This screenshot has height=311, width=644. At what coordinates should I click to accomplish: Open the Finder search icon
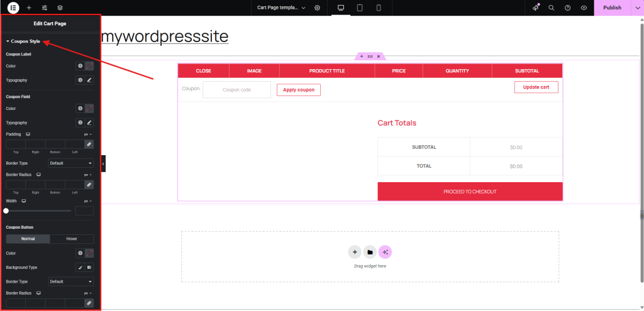pyautogui.click(x=552, y=8)
